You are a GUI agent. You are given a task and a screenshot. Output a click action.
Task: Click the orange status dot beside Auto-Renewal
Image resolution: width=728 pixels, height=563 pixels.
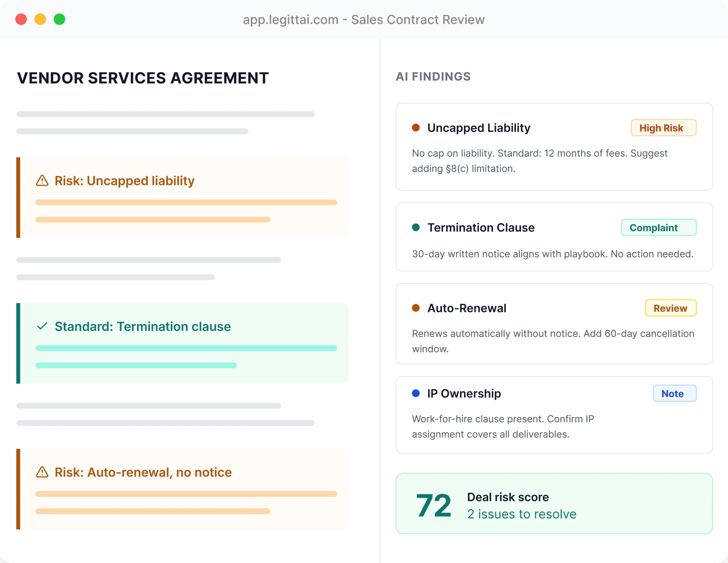(x=416, y=308)
